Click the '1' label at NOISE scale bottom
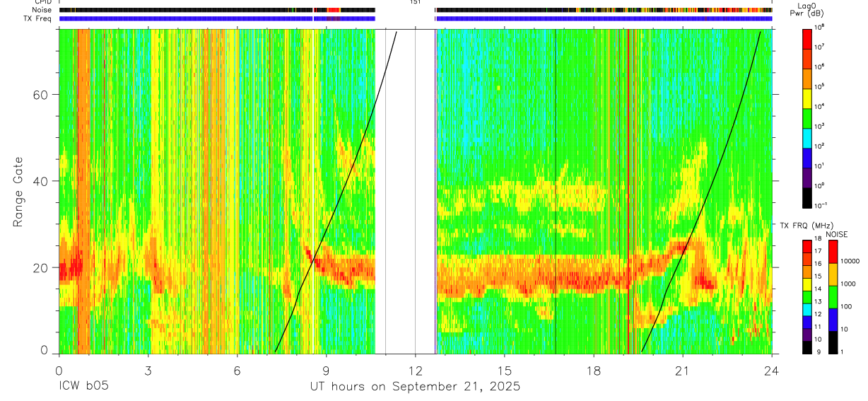Viewport: 868px width, 401px height. 841,352
